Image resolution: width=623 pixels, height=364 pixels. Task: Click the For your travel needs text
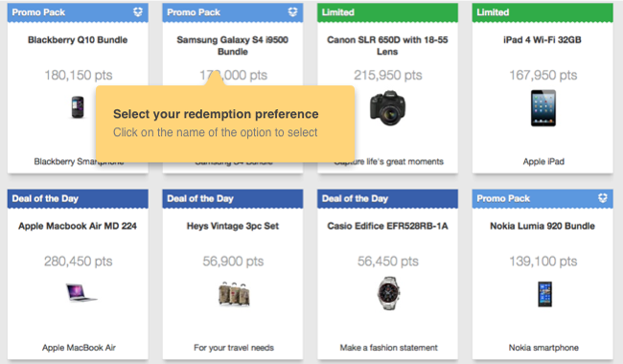(x=234, y=348)
